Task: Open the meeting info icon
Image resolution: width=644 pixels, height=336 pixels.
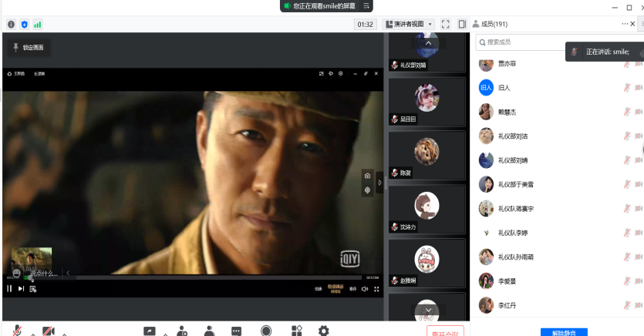Action: [11, 25]
